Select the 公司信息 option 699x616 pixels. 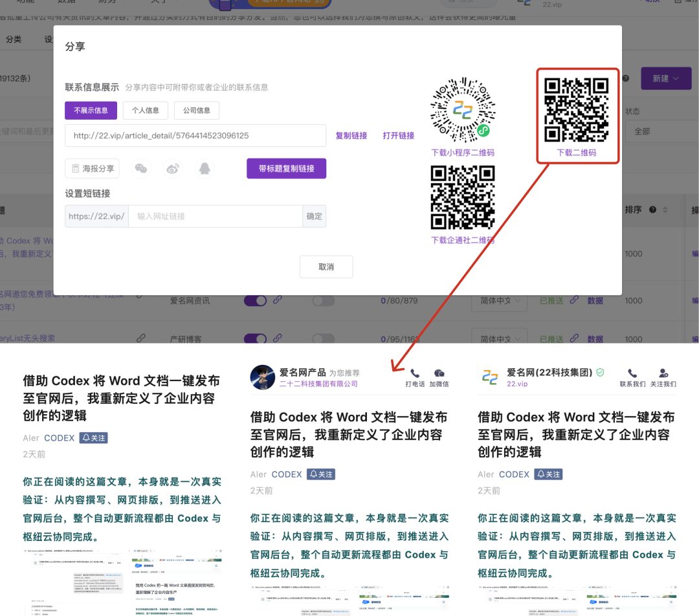pyautogui.click(x=197, y=111)
